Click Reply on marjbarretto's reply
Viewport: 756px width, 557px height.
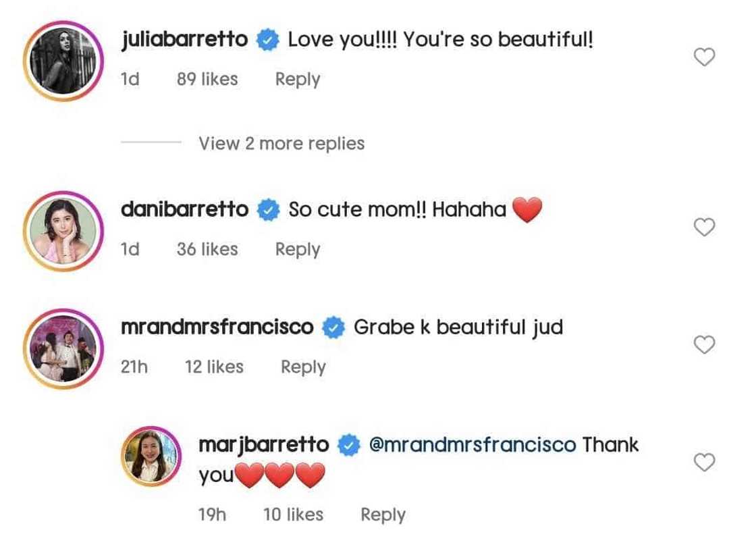point(383,514)
